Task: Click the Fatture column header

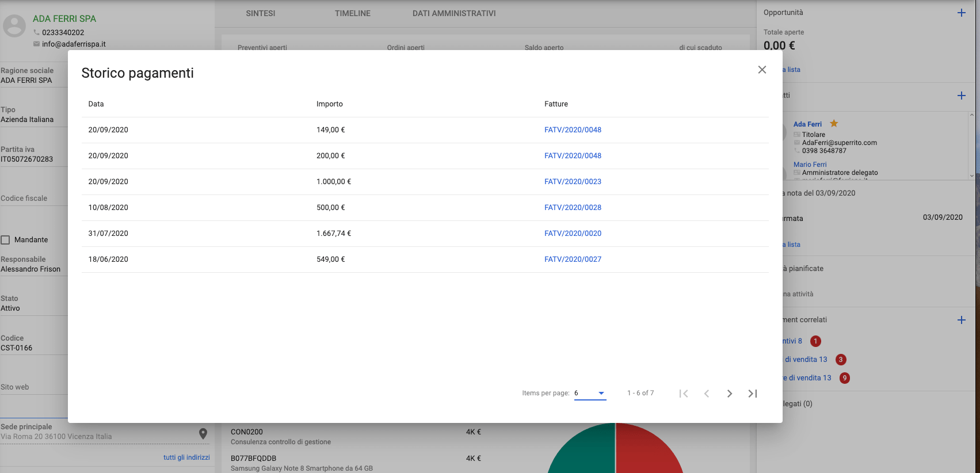Action: coord(556,104)
